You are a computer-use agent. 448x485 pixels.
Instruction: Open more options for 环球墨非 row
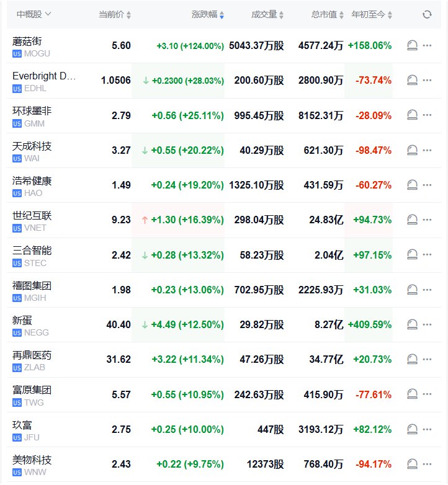tap(427, 115)
